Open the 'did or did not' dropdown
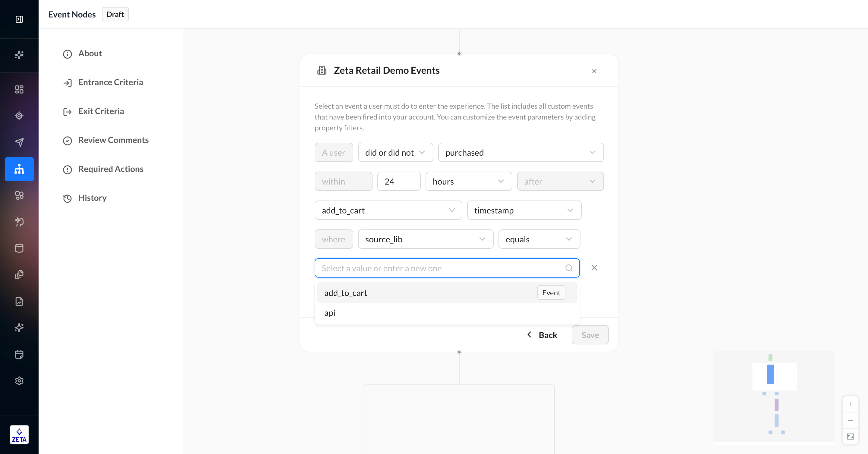This screenshot has width=868, height=454. [x=395, y=153]
